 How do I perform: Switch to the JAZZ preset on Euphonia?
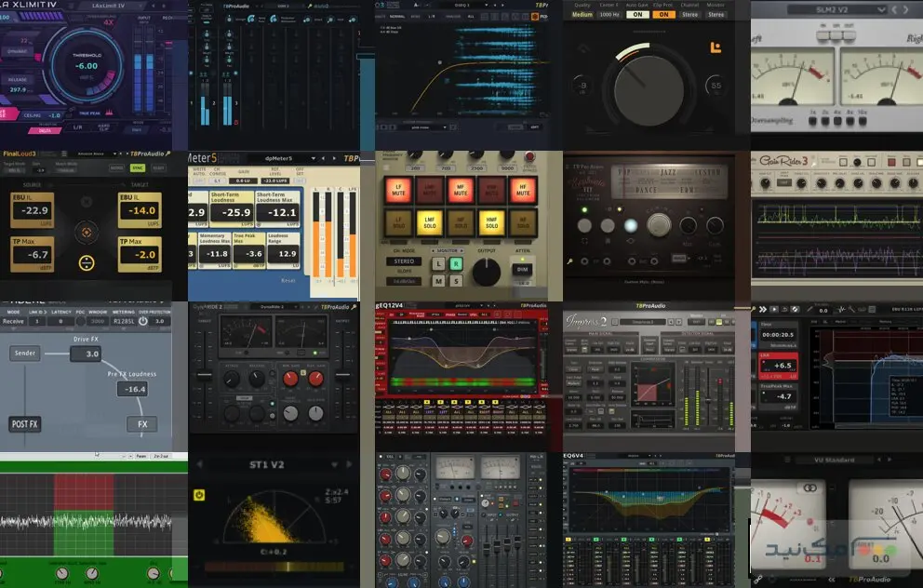click(668, 171)
